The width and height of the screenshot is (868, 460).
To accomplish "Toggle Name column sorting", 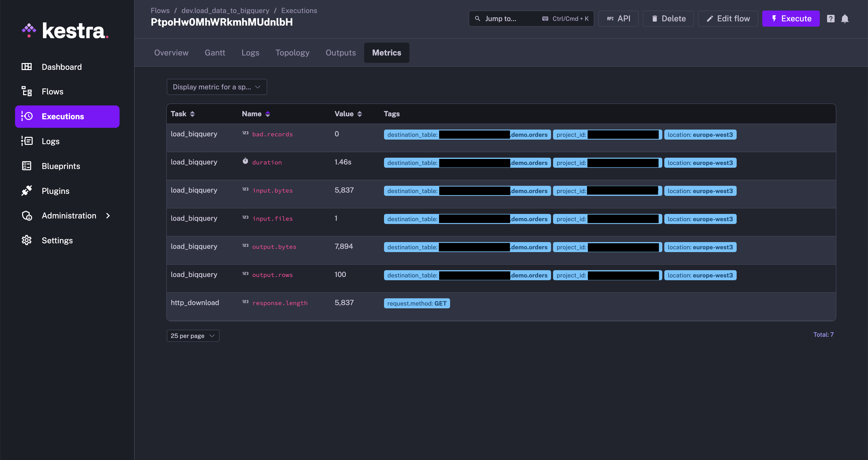I will [267, 114].
